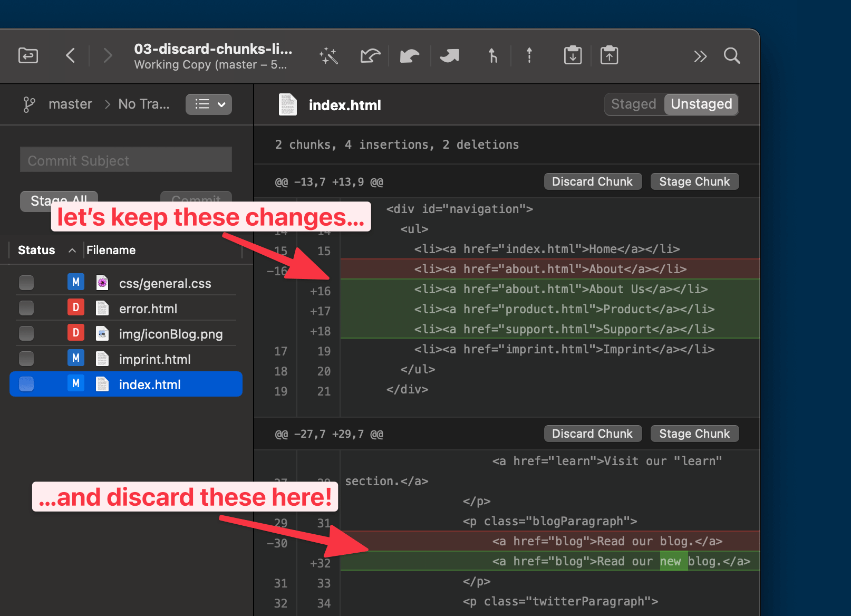The width and height of the screenshot is (851, 616).
Task: Open the working copy icon top-left
Action: coord(28,55)
